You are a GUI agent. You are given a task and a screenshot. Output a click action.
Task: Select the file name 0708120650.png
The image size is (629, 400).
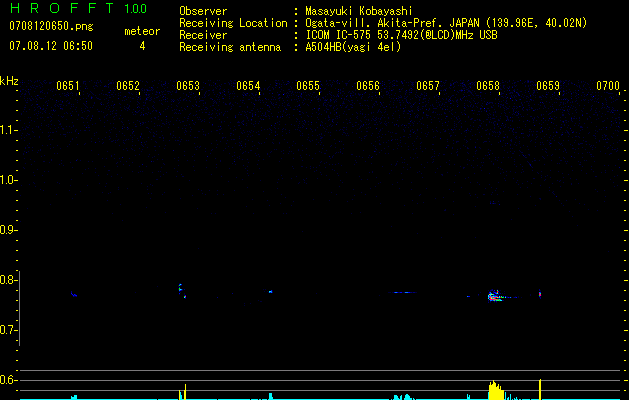click(x=51, y=27)
